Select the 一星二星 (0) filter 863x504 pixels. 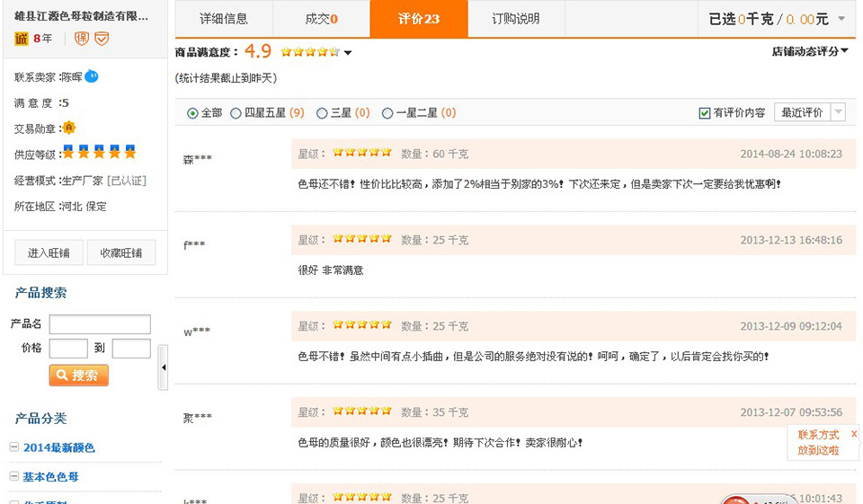pos(387,113)
